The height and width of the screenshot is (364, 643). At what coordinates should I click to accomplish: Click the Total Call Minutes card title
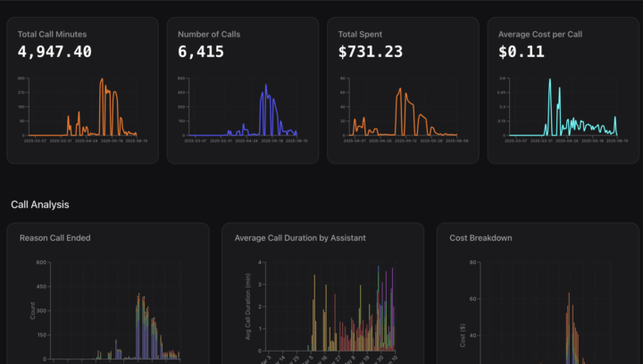[52, 34]
